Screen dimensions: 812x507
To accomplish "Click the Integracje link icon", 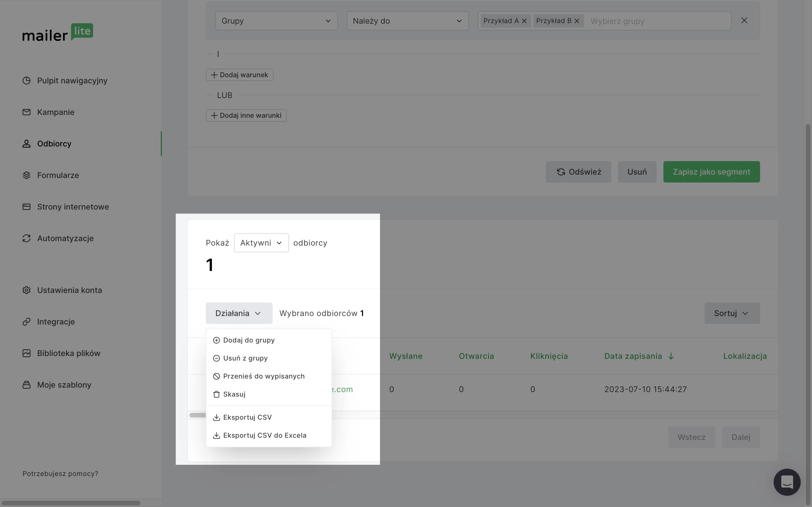I will (x=27, y=322).
